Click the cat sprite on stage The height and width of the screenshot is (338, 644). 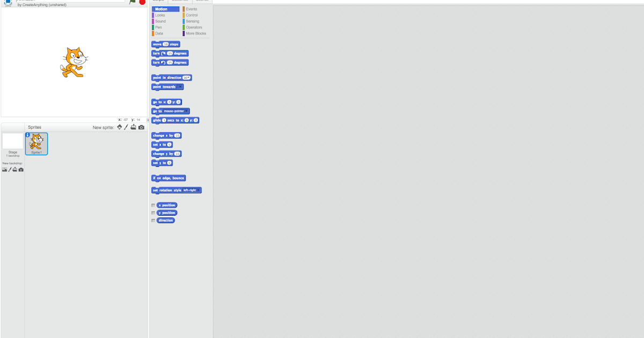pyautogui.click(x=73, y=62)
